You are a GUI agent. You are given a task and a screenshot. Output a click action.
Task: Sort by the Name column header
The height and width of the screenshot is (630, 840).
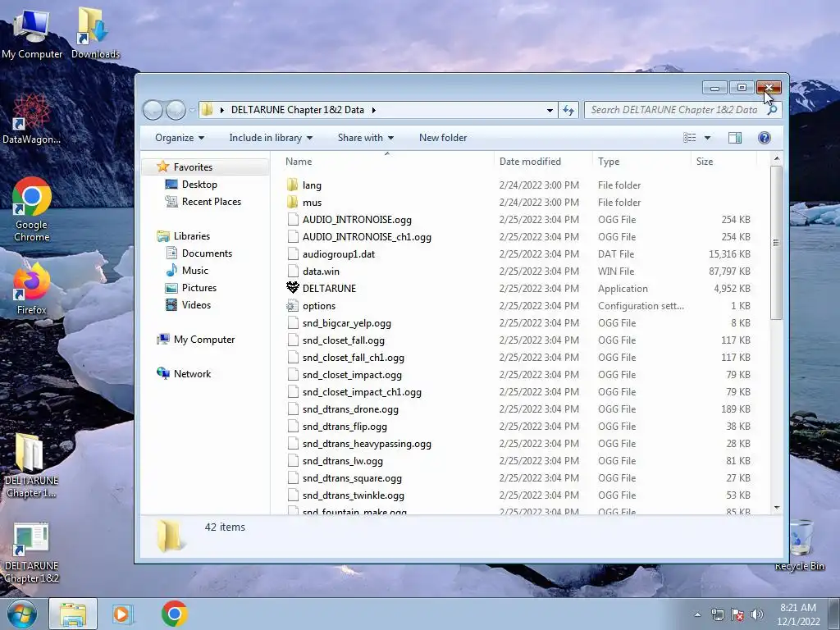(x=387, y=162)
